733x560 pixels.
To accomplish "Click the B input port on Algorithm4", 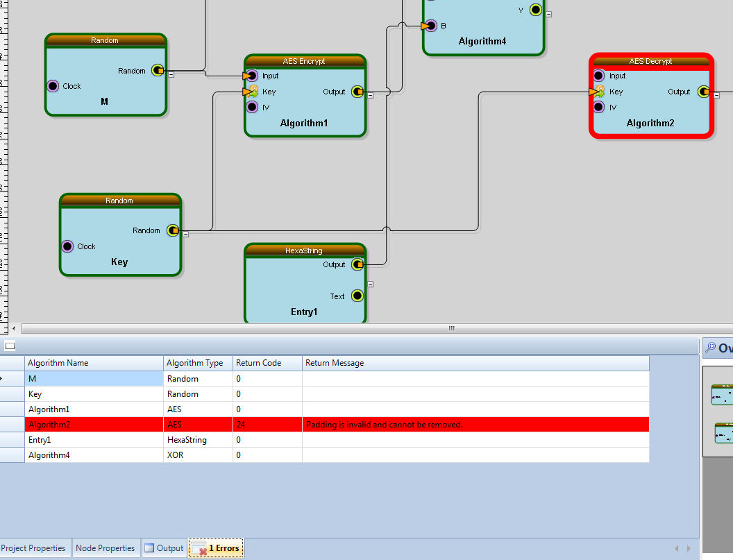I will tap(430, 26).
